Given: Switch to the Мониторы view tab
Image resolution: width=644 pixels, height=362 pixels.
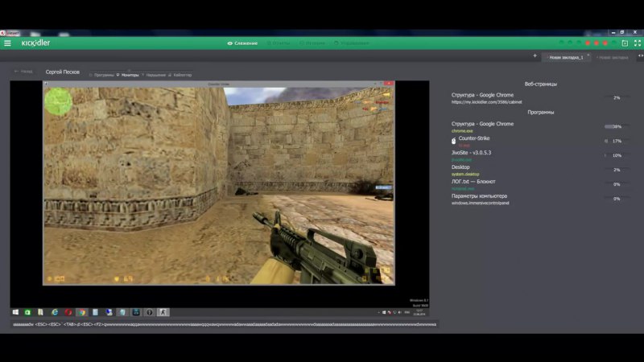Looking at the screenshot, I should (128, 75).
